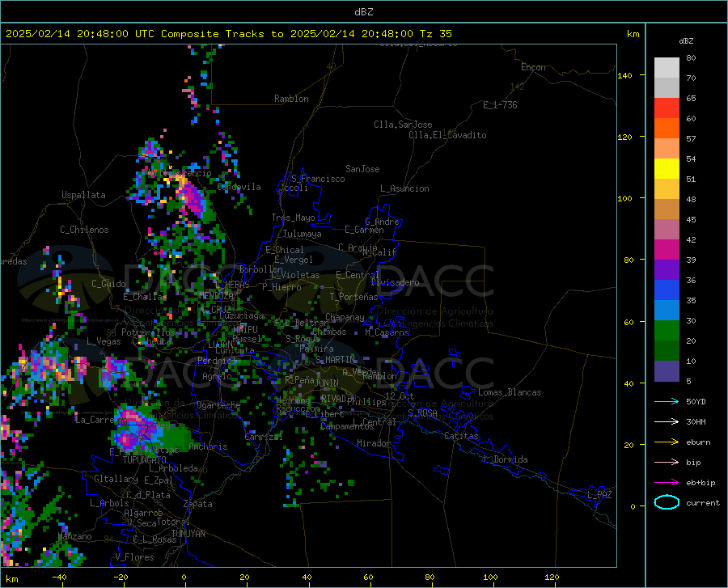Click the purple storm cell left of Capdevila
This screenshot has height=588, width=728.
pos(192,197)
